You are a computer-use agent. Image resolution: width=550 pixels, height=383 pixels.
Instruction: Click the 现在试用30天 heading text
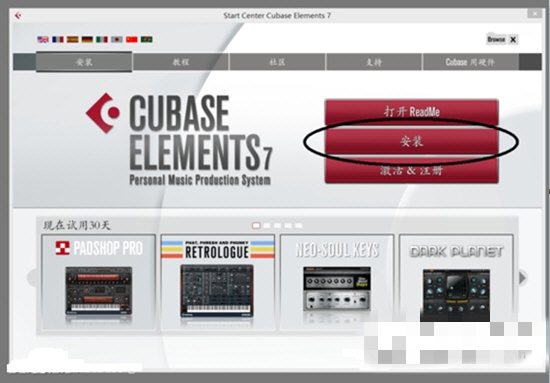pos(77,225)
